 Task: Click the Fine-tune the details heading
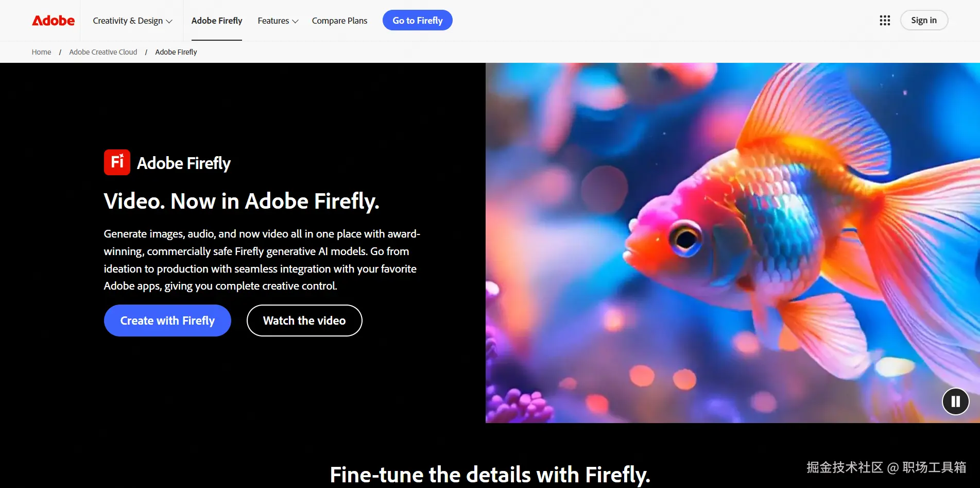tap(490, 475)
